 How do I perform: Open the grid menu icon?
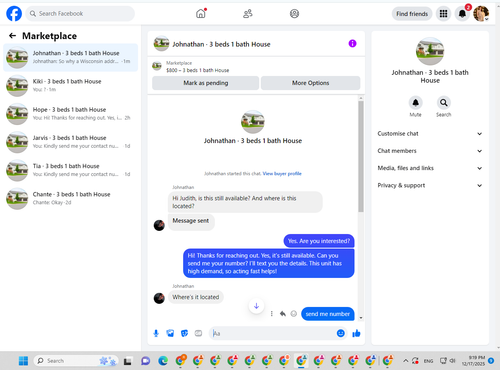coord(443,14)
